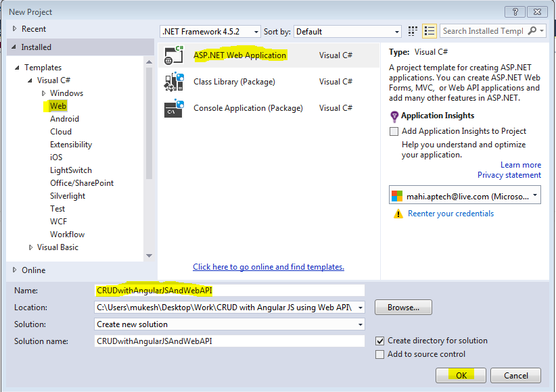
Task: Collapse the Installed section
Action: [x=14, y=47]
